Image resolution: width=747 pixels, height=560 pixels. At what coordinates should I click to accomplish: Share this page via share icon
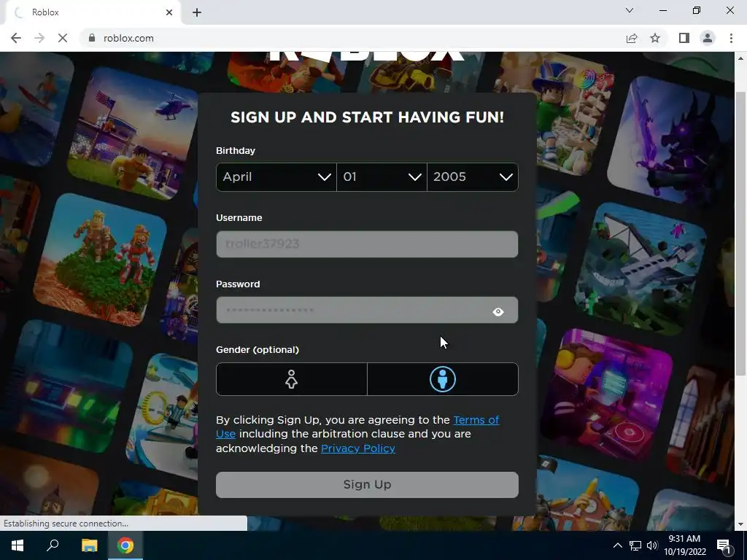[x=632, y=38]
